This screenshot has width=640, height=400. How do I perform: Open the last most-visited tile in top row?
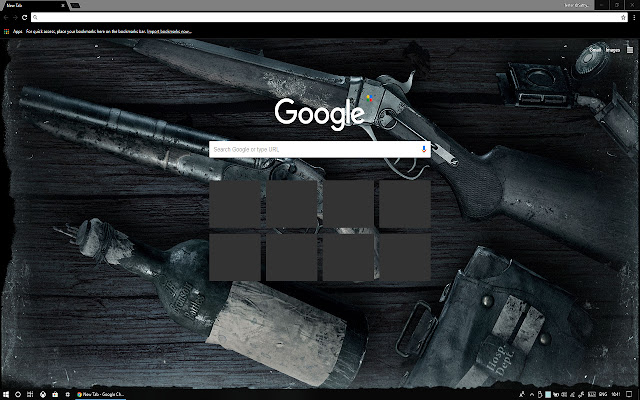405,204
